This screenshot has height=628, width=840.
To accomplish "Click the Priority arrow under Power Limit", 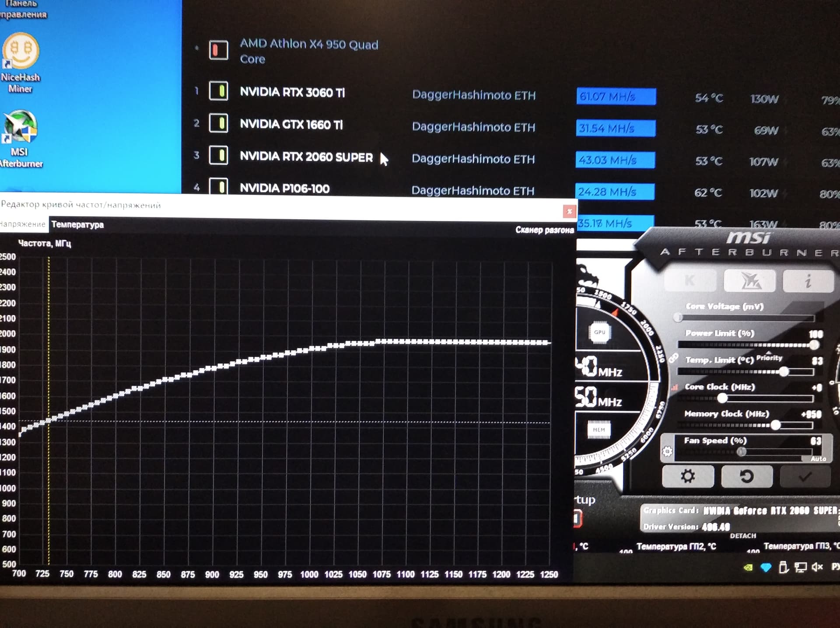I will click(769, 353).
